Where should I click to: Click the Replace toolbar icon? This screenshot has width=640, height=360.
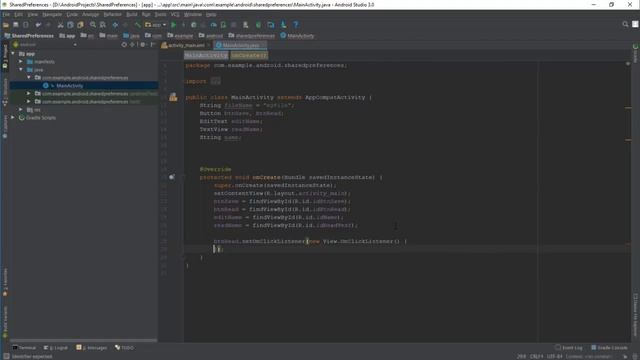[x=103, y=25]
